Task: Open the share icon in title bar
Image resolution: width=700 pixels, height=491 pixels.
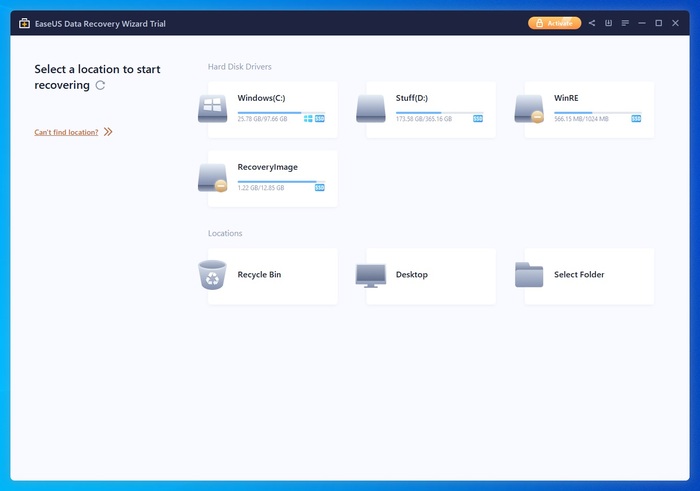Action: [592, 23]
